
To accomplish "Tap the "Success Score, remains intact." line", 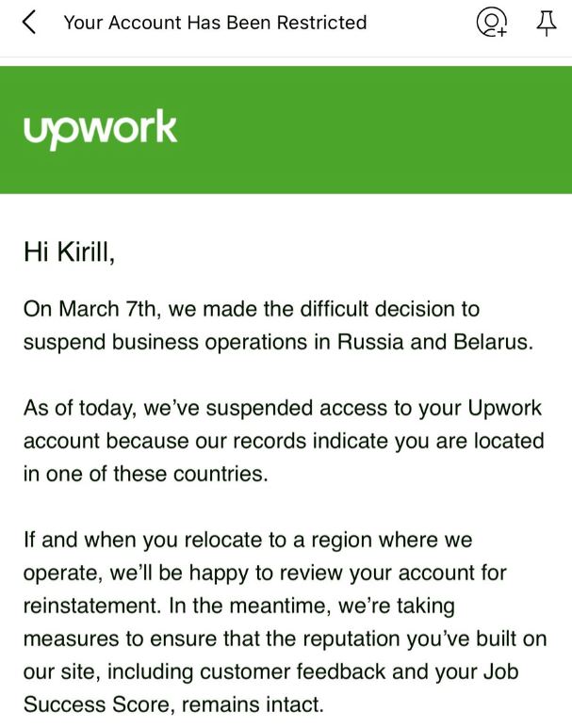I will [x=173, y=704].
